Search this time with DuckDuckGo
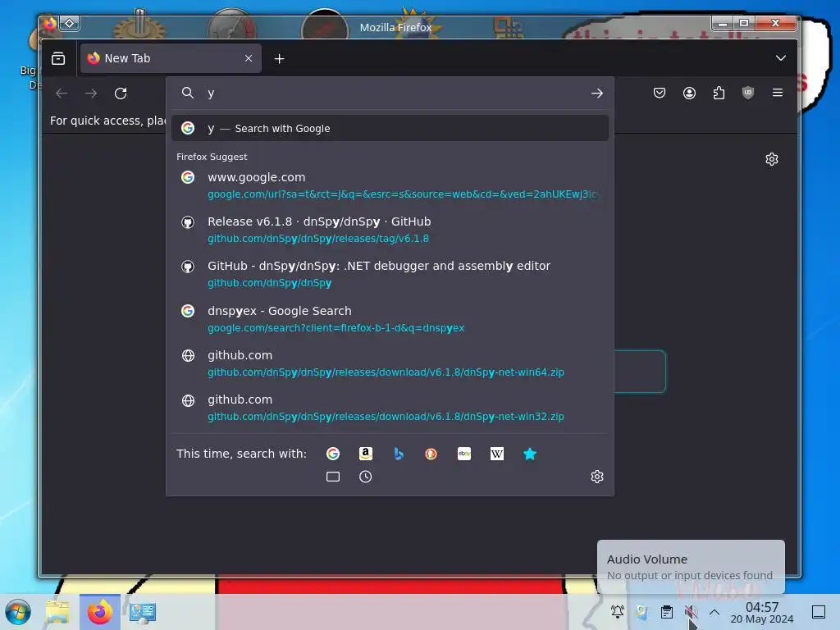This screenshot has height=630, width=840. [431, 454]
